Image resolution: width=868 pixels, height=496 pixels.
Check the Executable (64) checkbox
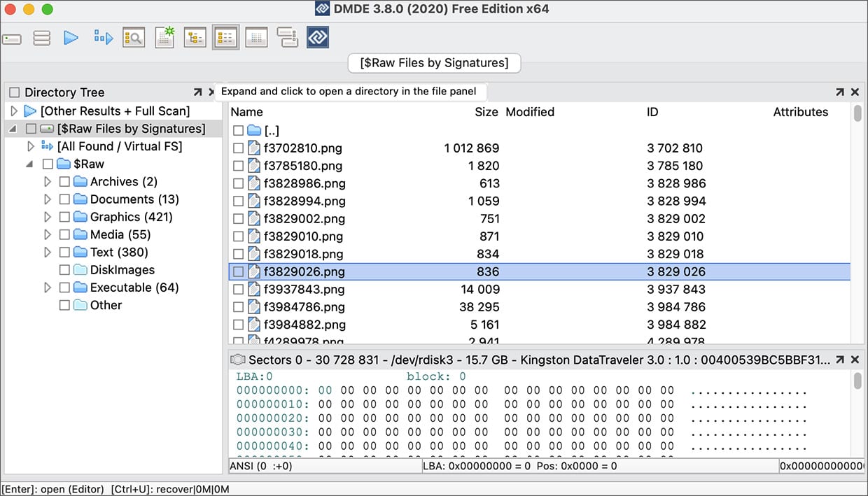[64, 288]
